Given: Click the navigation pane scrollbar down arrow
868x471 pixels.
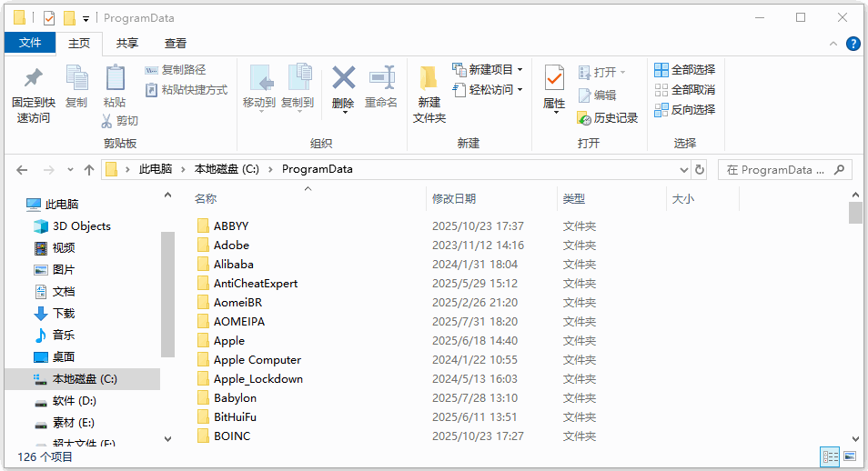Looking at the screenshot, I should tap(167, 439).
